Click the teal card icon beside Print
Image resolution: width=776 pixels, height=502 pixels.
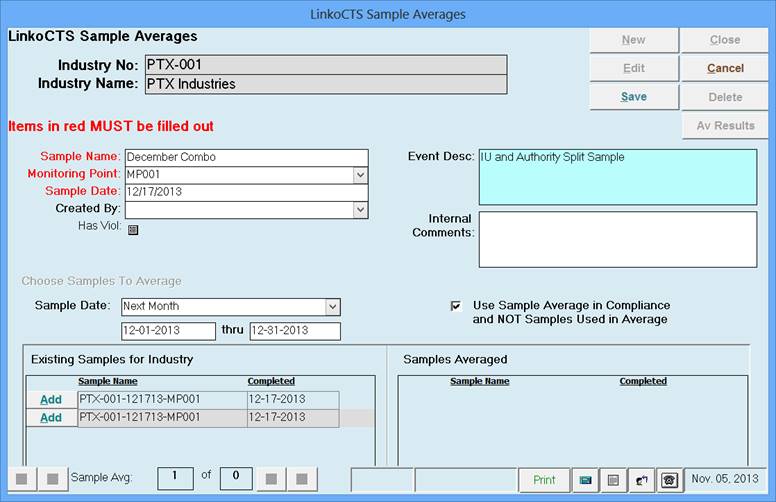[585, 480]
